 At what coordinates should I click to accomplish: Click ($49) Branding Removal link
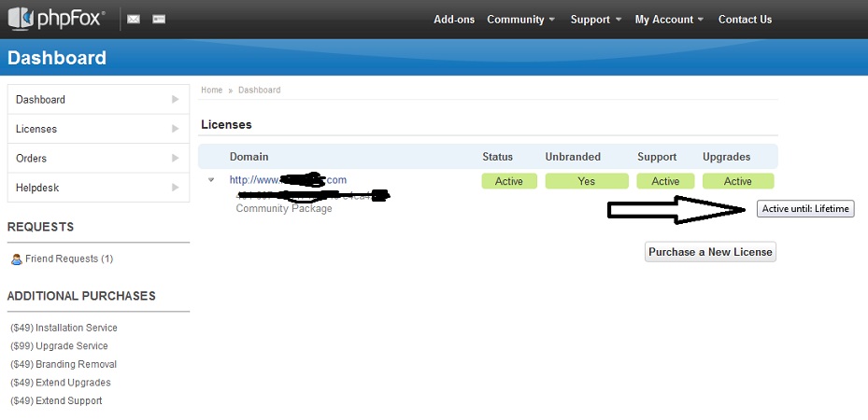(x=64, y=364)
